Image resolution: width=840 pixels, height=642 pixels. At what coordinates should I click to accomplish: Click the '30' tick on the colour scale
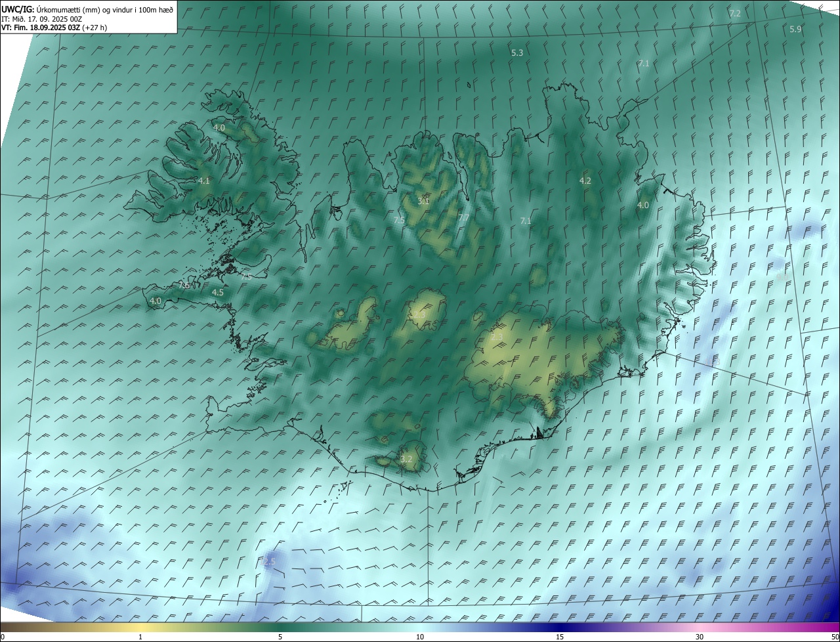pyautogui.click(x=700, y=637)
